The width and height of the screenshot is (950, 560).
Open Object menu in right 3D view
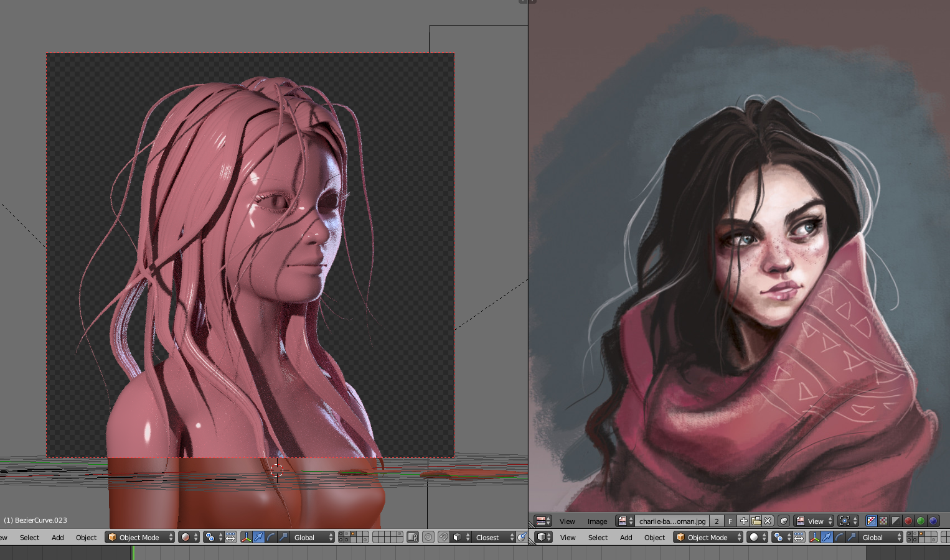click(654, 537)
